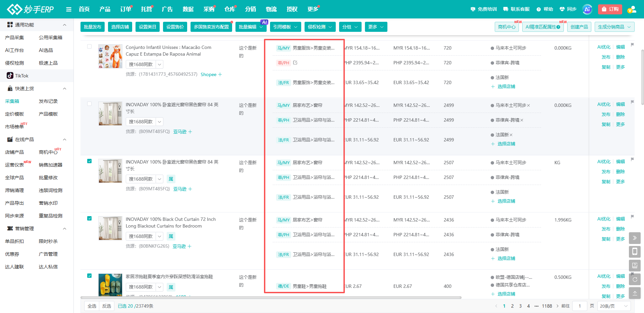Go to next page arrow in pagination
This screenshot has width=644, height=313.
coord(557,306)
